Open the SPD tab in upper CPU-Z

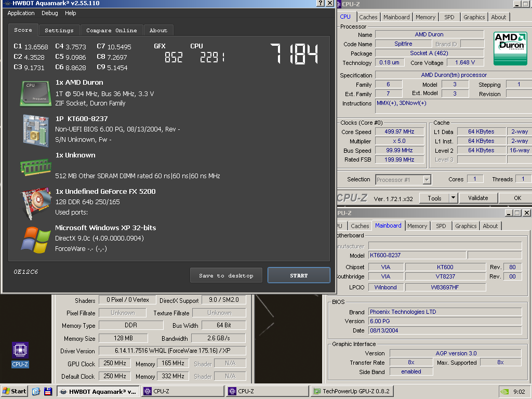tap(449, 17)
